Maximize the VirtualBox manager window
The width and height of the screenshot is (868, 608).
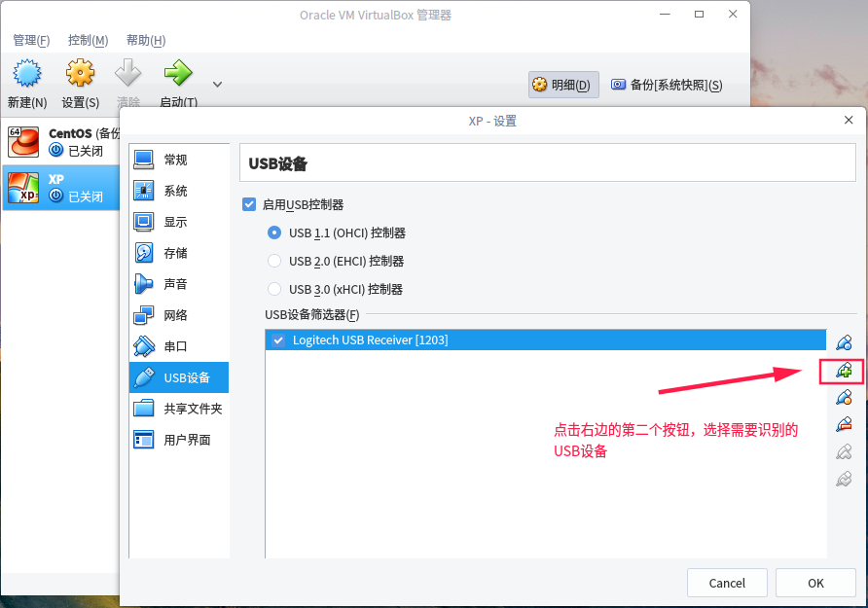click(x=699, y=15)
